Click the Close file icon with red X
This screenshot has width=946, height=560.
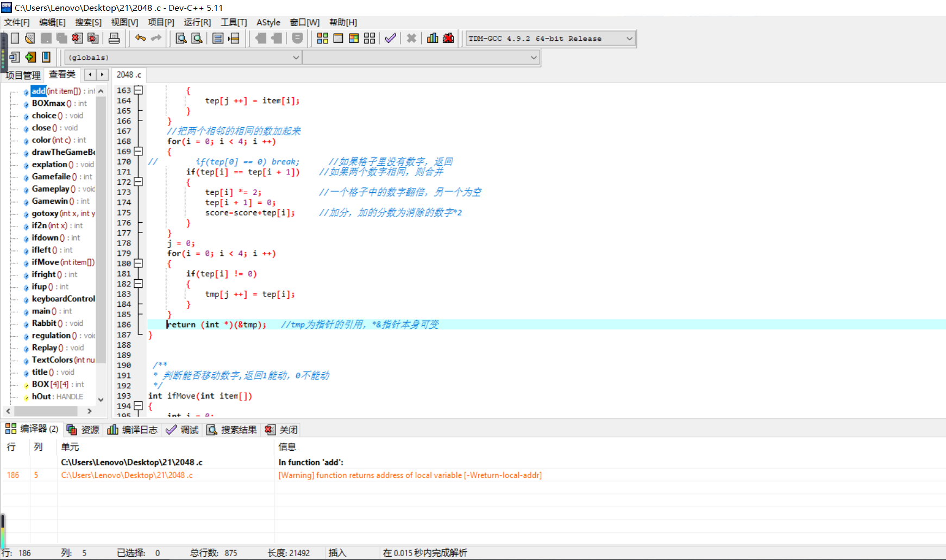(77, 38)
